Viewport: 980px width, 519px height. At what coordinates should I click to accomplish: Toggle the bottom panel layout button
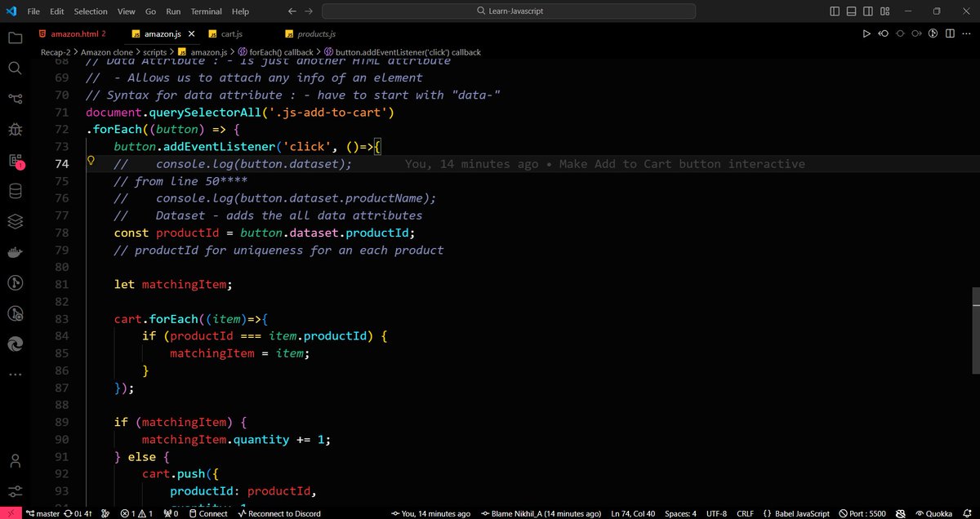852,11
